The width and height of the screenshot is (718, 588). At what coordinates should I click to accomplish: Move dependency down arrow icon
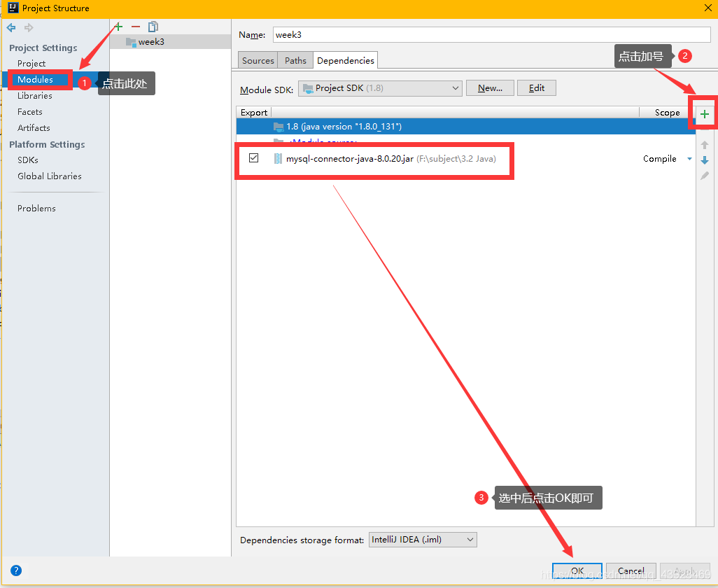click(705, 160)
